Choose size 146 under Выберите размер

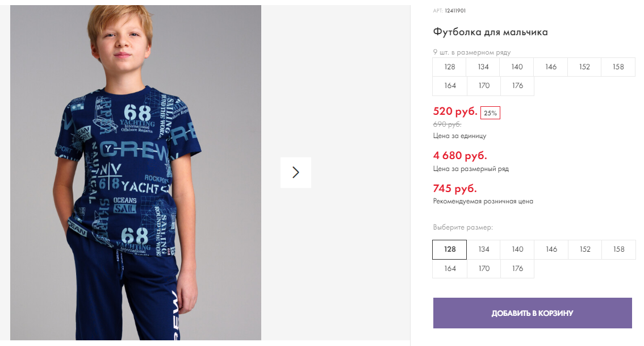click(551, 249)
